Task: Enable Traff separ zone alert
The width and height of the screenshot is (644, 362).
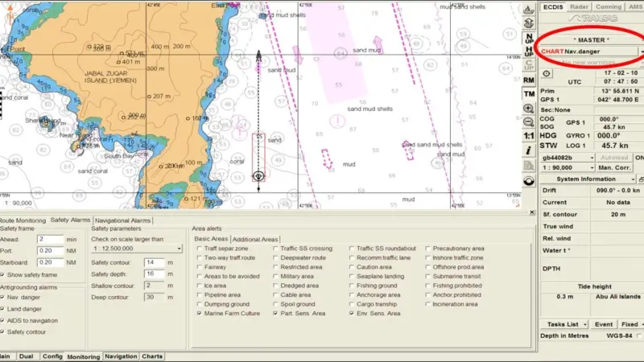Action: tap(199, 249)
